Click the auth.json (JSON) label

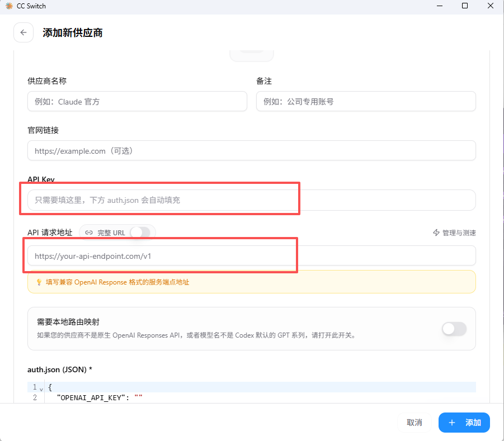[x=60, y=369]
